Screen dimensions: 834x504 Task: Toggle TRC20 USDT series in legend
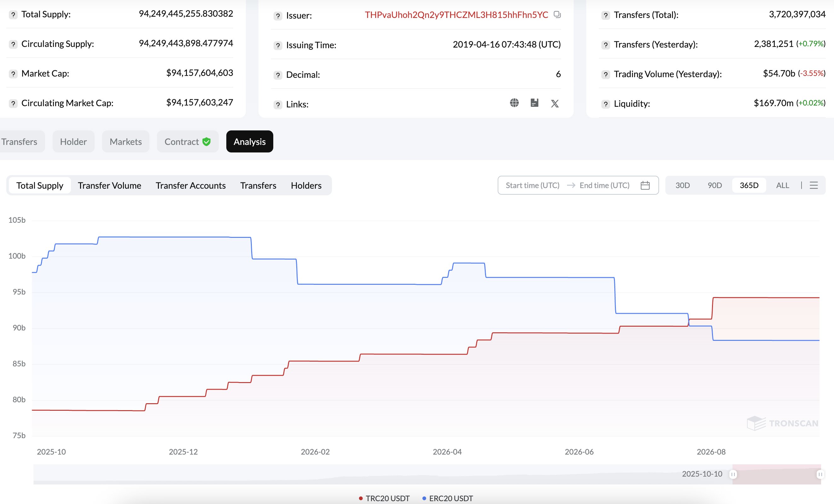click(x=384, y=498)
